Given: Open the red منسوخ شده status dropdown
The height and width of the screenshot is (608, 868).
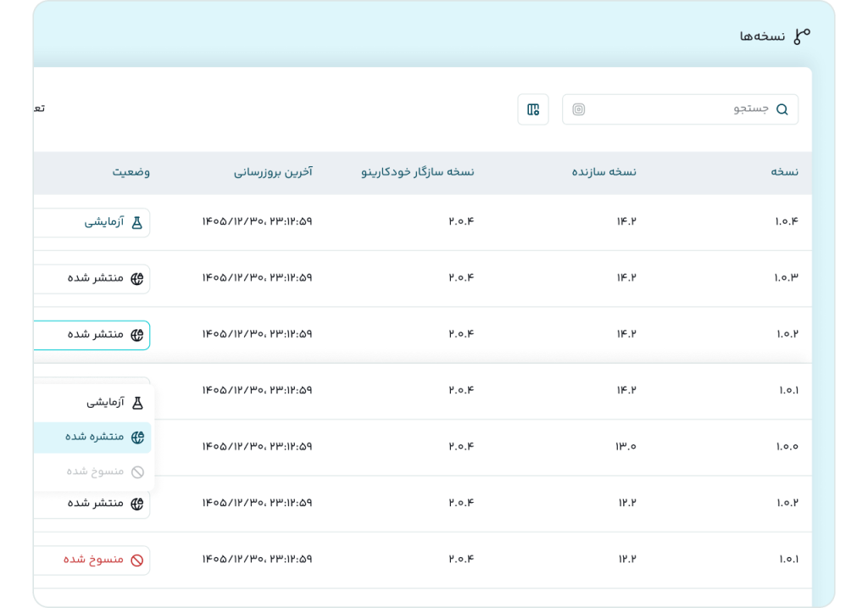Looking at the screenshot, I should pos(92,560).
